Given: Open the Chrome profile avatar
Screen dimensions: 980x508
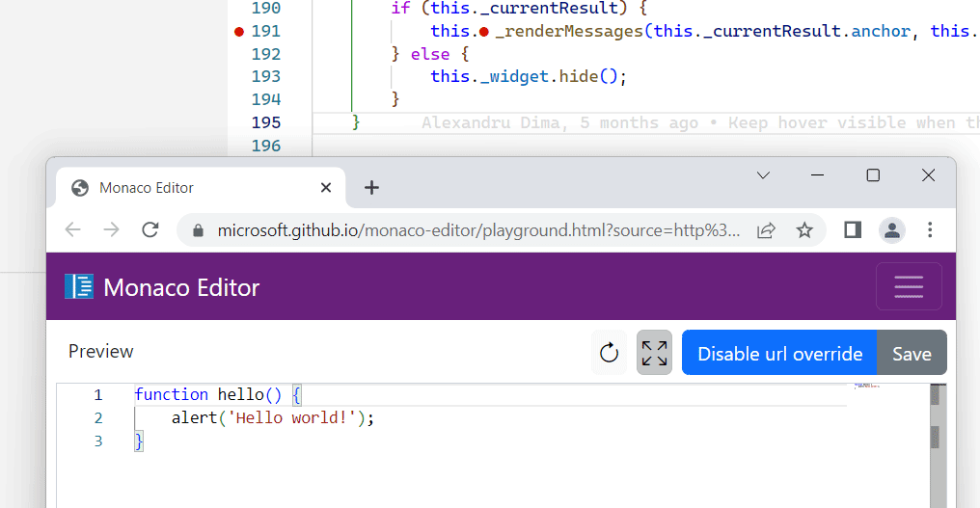Looking at the screenshot, I should point(891,229).
